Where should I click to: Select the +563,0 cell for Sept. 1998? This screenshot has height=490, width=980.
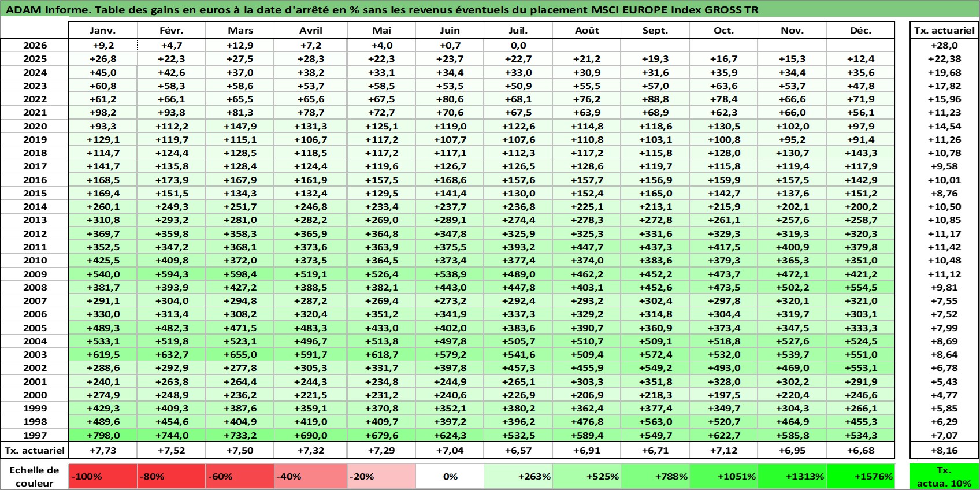pyautogui.click(x=655, y=421)
